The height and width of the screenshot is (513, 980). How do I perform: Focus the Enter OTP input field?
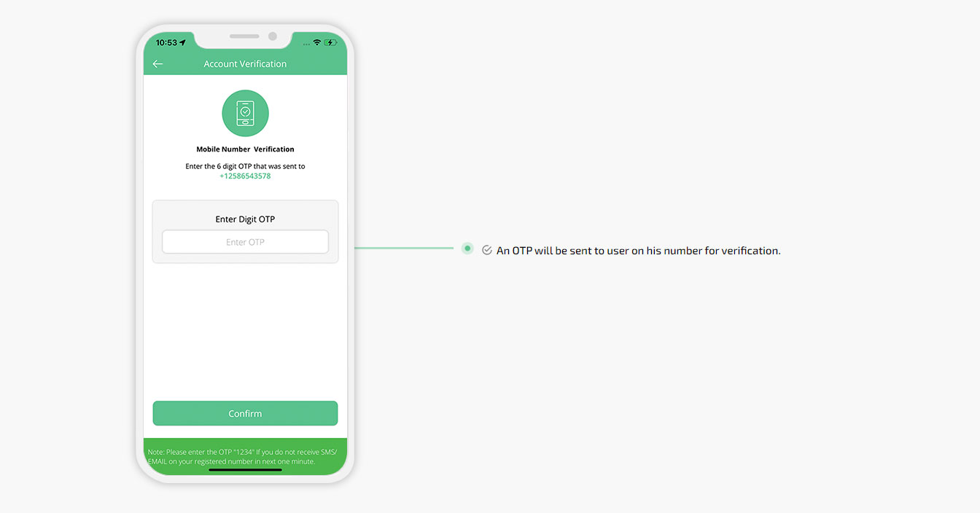245,242
